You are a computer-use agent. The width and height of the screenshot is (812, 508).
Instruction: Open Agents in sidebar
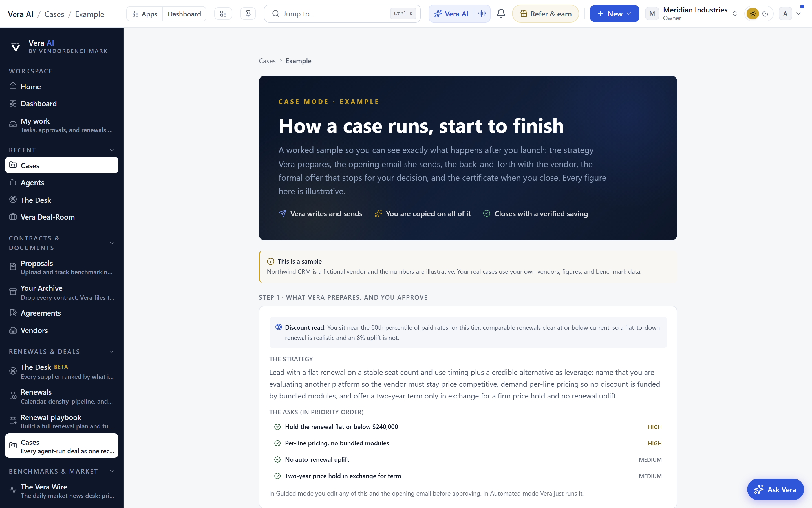tap(62, 183)
